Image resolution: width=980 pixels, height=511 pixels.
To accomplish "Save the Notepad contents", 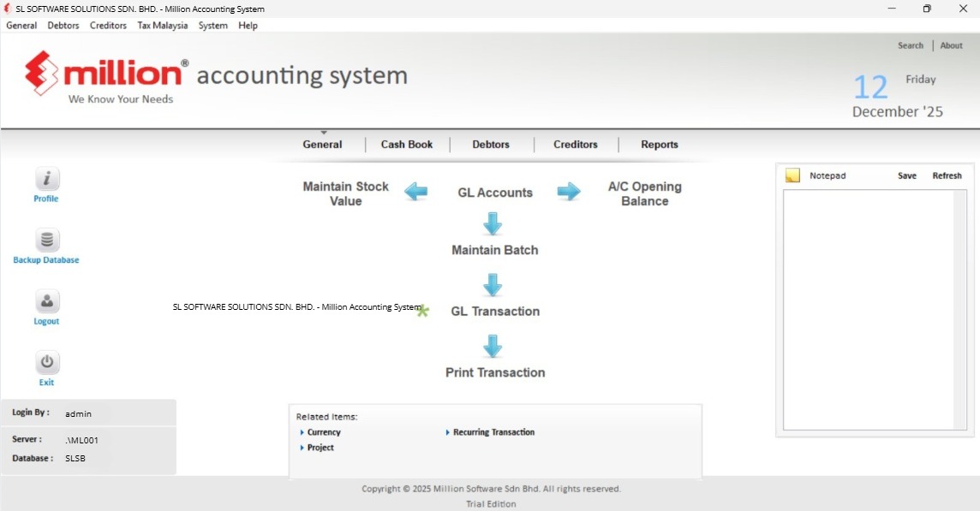I will coord(906,175).
